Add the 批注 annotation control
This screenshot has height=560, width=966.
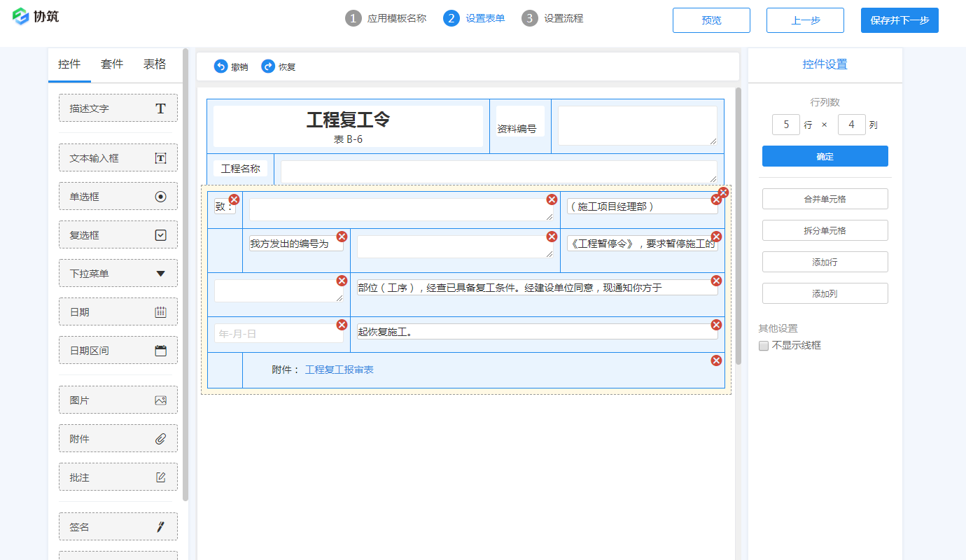[118, 477]
